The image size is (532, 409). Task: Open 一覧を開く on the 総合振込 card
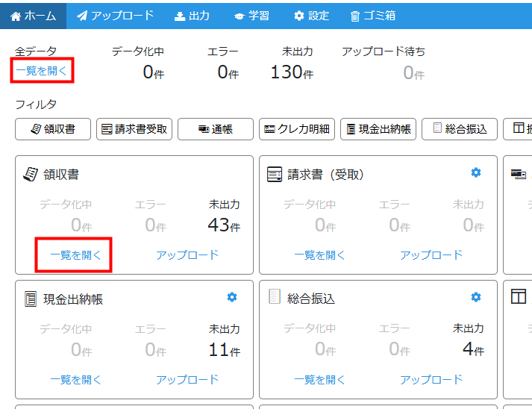319,379
